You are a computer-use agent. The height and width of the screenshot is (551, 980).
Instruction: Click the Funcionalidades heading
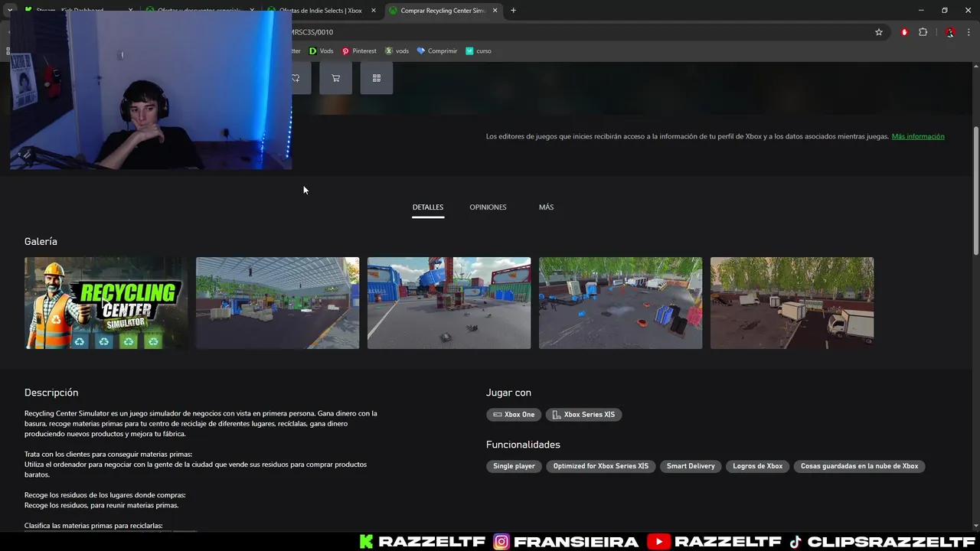click(x=523, y=445)
